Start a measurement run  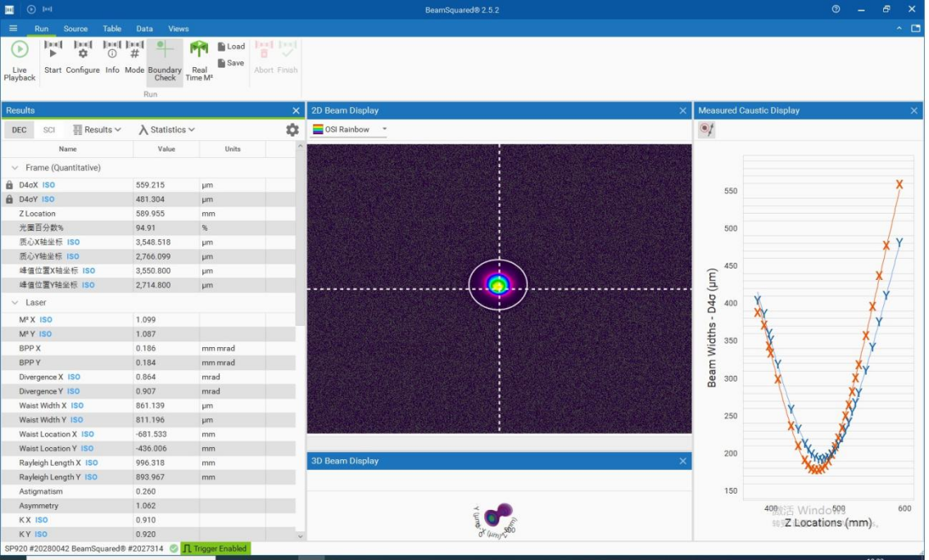point(52,57)
